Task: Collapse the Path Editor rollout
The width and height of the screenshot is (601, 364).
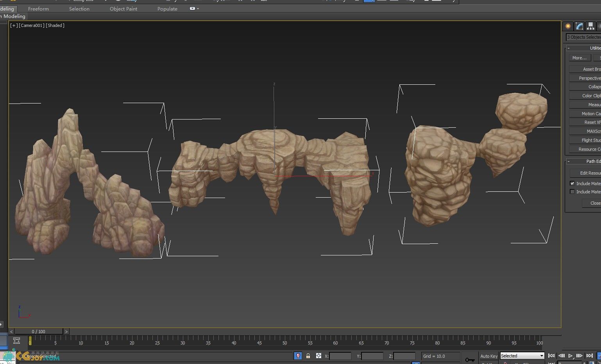Action: [x=569, y=161]
